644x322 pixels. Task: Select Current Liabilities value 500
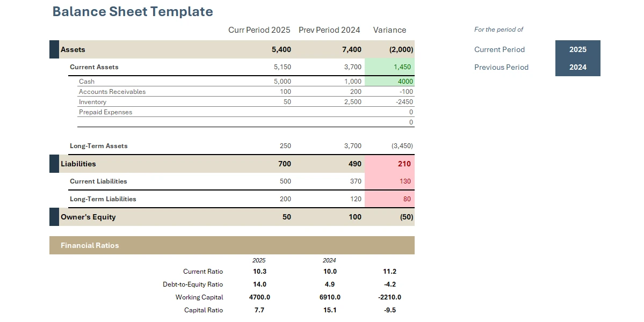[285, 181]
